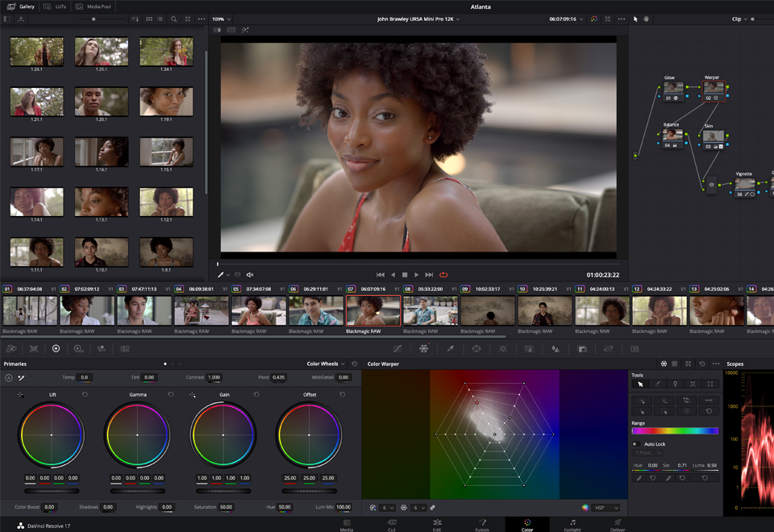Open the Media Pool tab
The image size is (774, 532).
94,6
